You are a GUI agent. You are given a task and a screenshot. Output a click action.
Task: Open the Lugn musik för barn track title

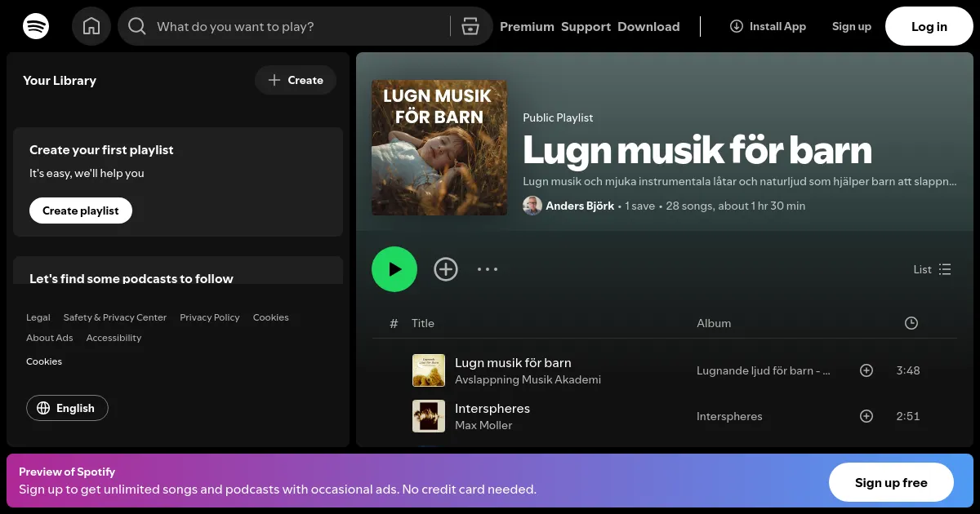point(513,363)
